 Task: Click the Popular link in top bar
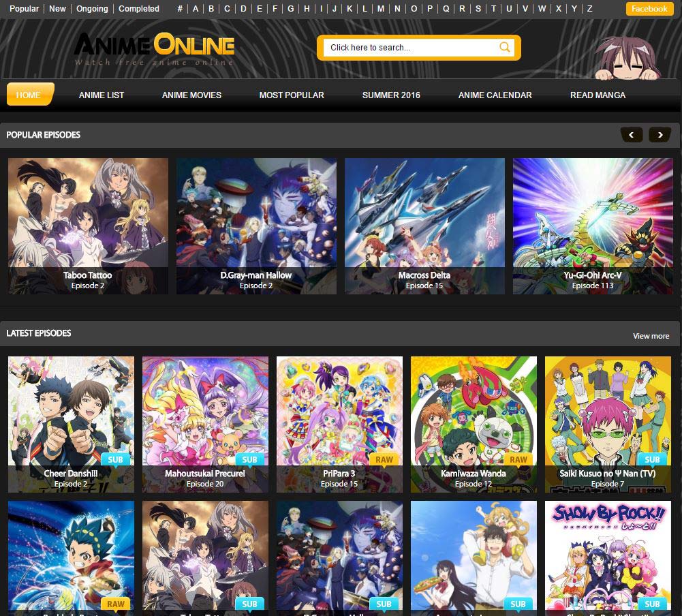(x=24, y=9)
